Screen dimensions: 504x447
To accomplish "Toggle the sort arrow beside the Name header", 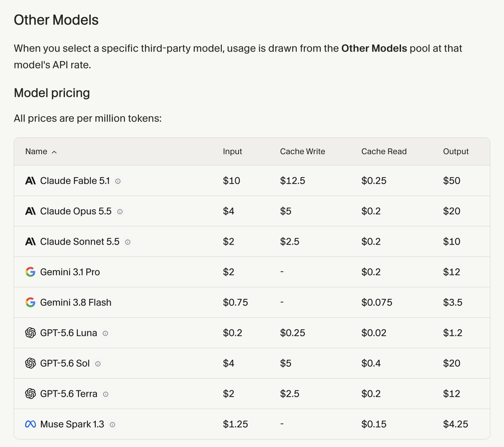I will pos(54,152).
